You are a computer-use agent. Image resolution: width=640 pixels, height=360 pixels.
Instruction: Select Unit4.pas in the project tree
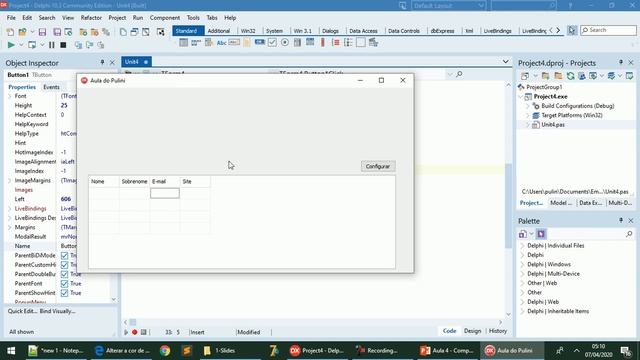(553, 125)
